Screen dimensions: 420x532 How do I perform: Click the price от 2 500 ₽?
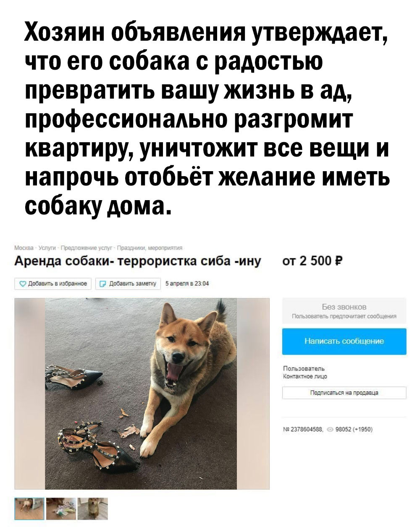314,261
